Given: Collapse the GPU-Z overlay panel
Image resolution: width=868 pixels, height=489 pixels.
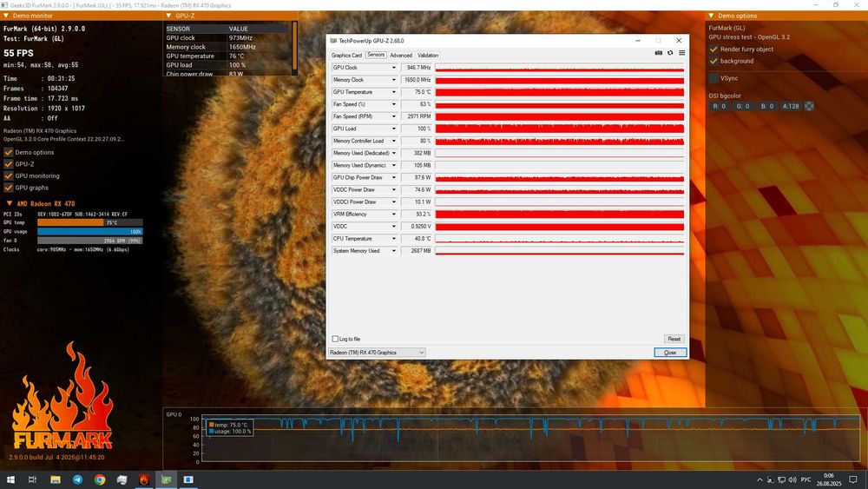Looking at the screenshot, I should (x=169, y=16).
